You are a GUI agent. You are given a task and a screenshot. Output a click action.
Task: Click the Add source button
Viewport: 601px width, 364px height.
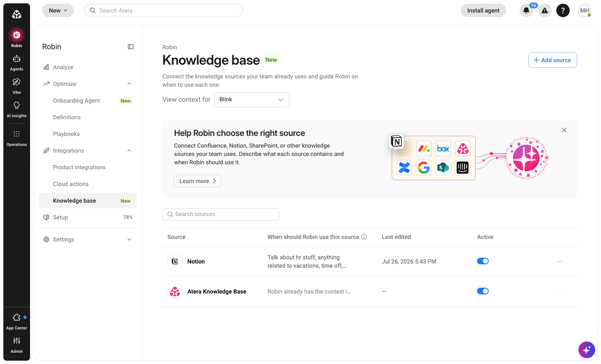pos(553,60)
